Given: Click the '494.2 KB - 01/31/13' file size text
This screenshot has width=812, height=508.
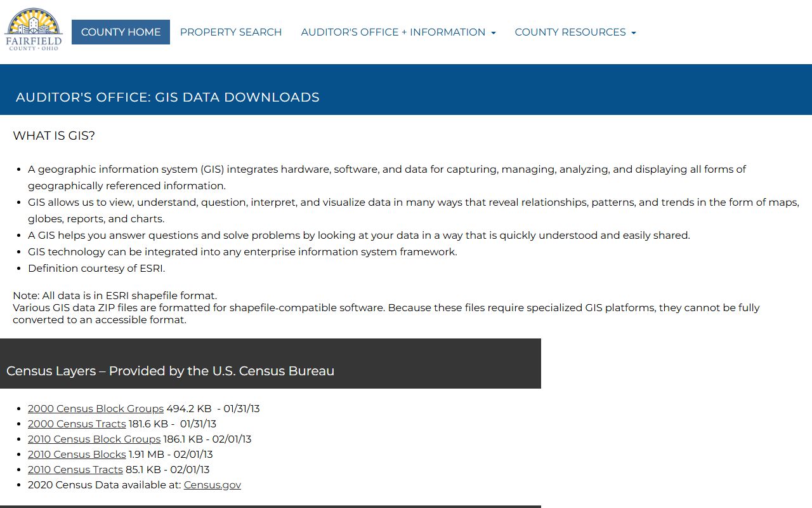Looking at the screenshot, I should click(213, 408).
